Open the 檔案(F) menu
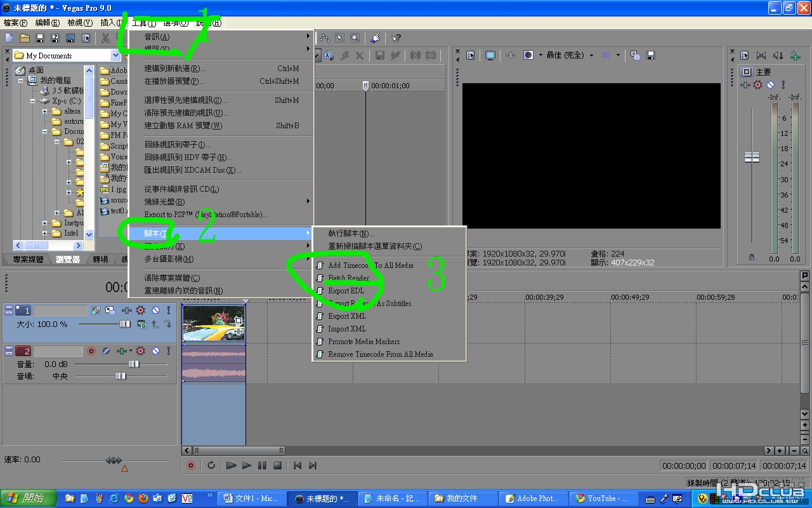Screen dimensions: 812x508 click(x=15, y=23)
